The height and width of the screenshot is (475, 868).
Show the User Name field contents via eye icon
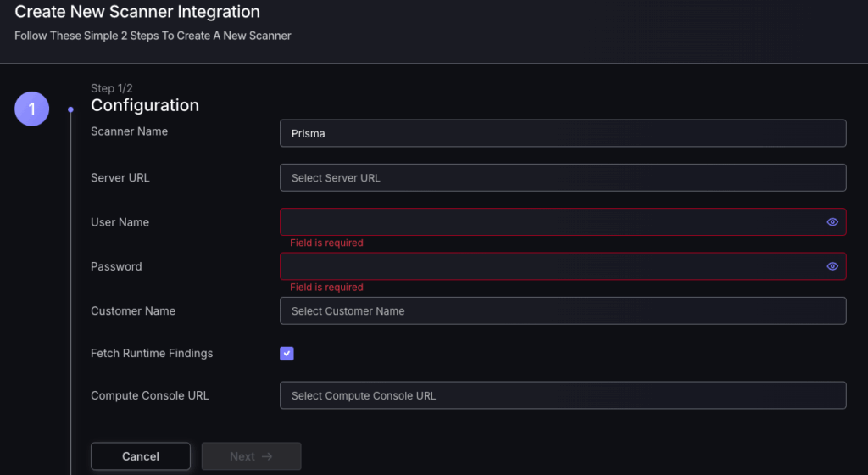tap(832, 222)
